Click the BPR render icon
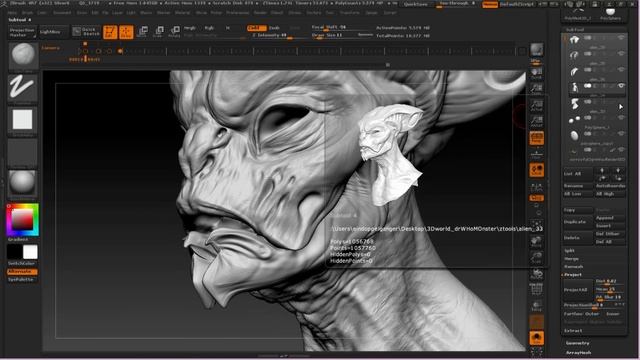This screenshot has width=640, height=360. (x=536, y=50)
